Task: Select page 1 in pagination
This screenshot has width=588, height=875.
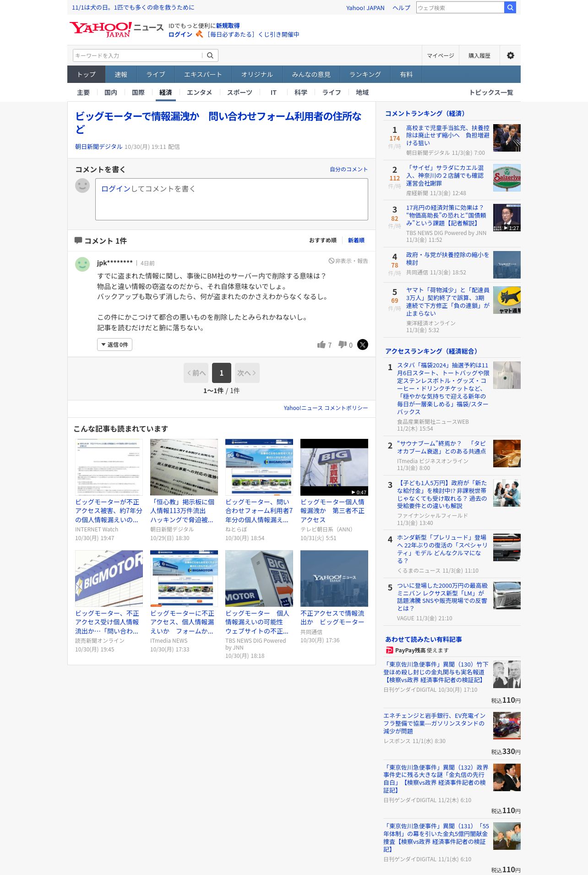Action: (222, 373)
